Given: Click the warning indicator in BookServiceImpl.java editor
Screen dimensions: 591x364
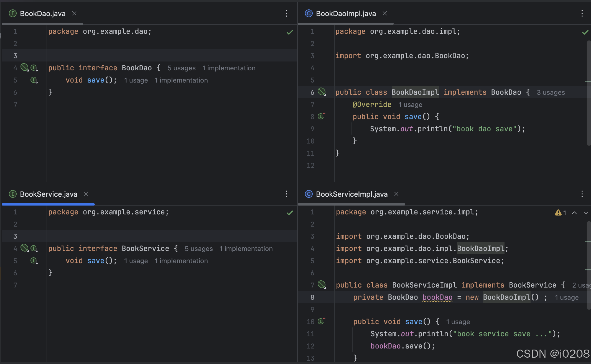Looking at the screenshot, I should click(x=561, y=212).
